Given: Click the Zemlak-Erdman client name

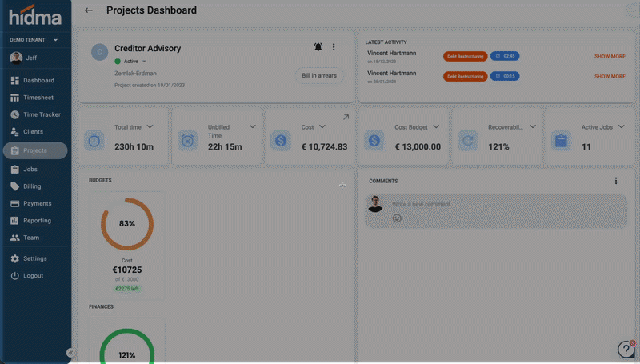Looking at the screenshot, I should 135,74.
